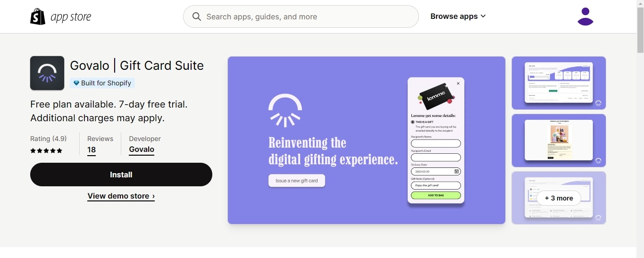Click the Rating (4.9) text
The image size is (644, 258).
[x=49, y=139]
